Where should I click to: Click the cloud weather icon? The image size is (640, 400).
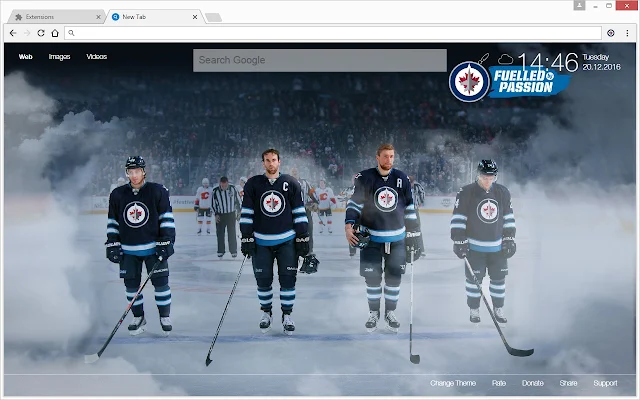click(506, 60)
